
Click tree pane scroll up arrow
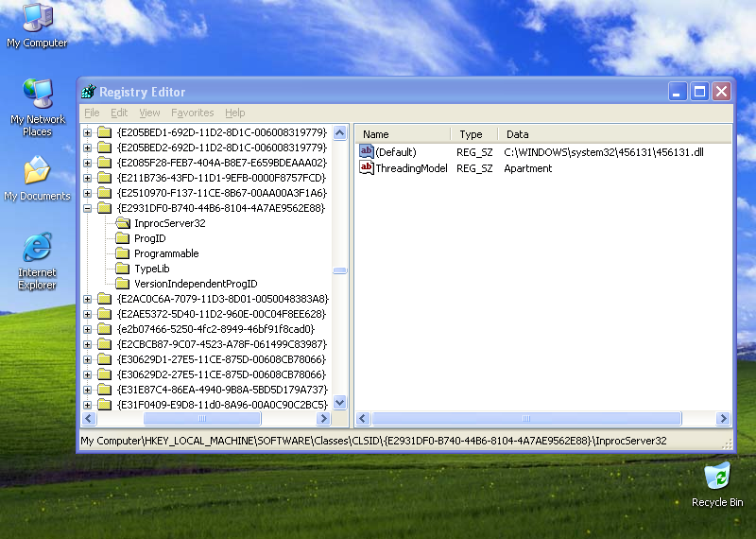[340, 132]
